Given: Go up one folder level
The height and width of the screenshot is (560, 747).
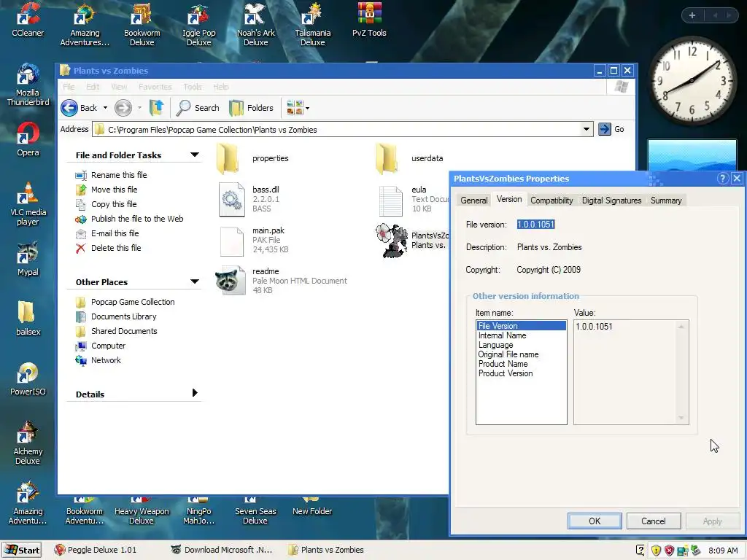Looking at the screenshot, I should point(156,108).
